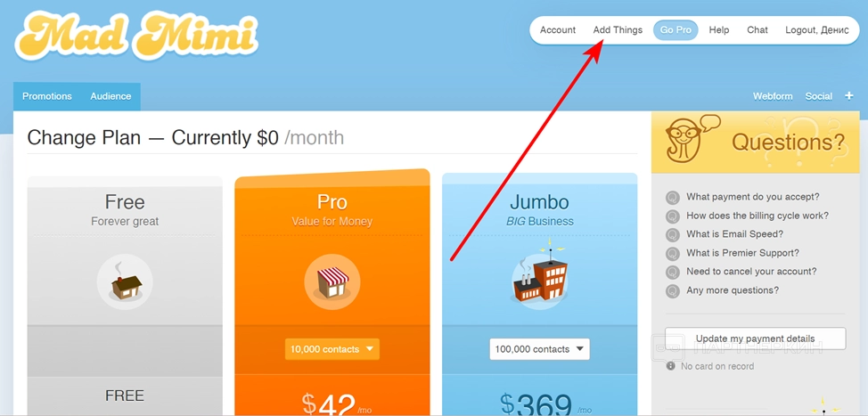
Task: Click Logout, Денис link
Action: 817,30
